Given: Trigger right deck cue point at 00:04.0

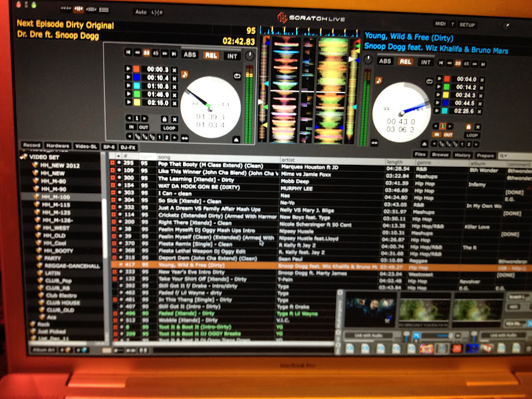Looking at the screenshot, I should click(440, 78).
